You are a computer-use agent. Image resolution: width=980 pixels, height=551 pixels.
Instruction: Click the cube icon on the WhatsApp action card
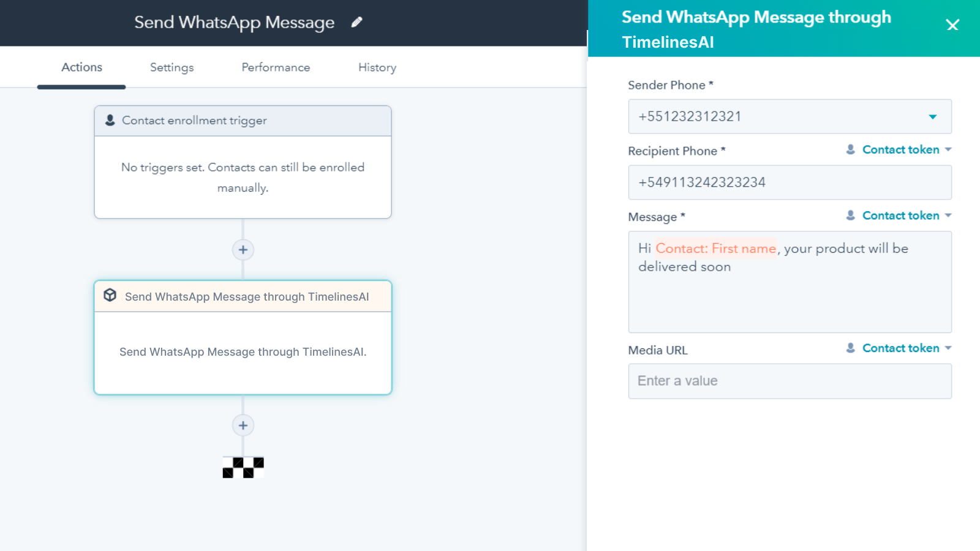(110, 295)
